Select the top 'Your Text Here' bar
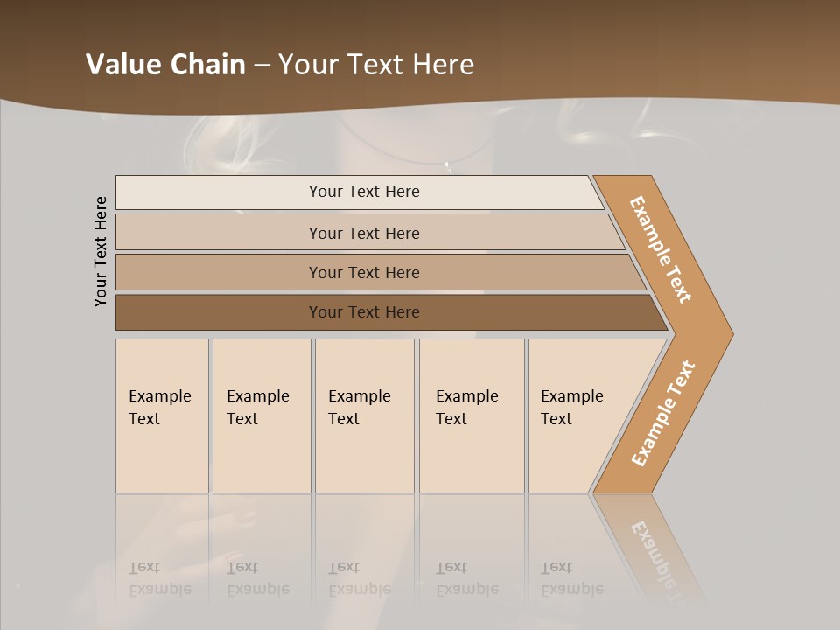840x630 pixels. point(364,192)
